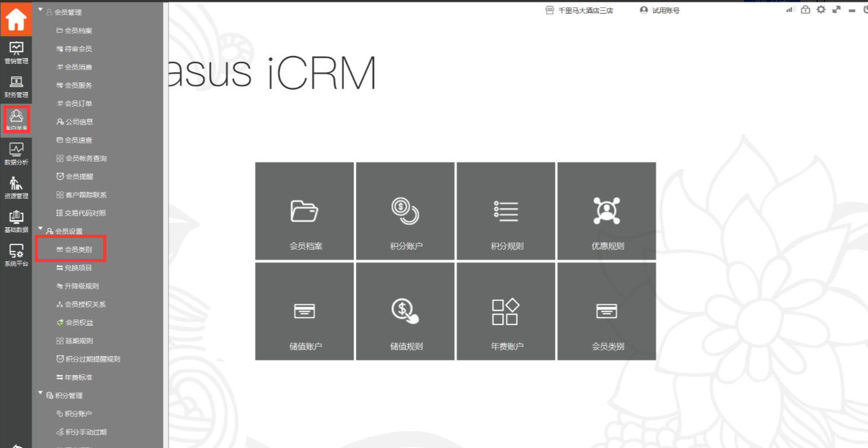Image resolution: width=868 pixels, height=448 pixels.
Task: Open the gear settings icon
Action: tap(821, 10)
